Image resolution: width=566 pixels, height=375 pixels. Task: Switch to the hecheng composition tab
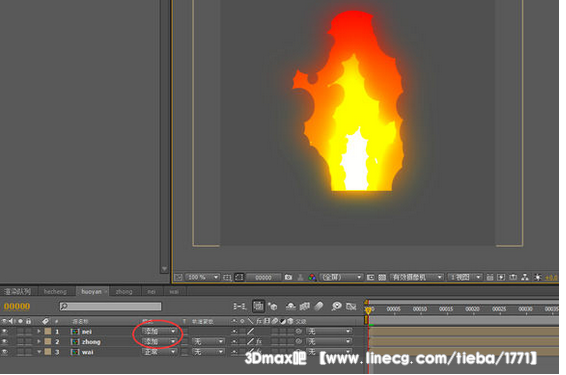pos(55,291)
